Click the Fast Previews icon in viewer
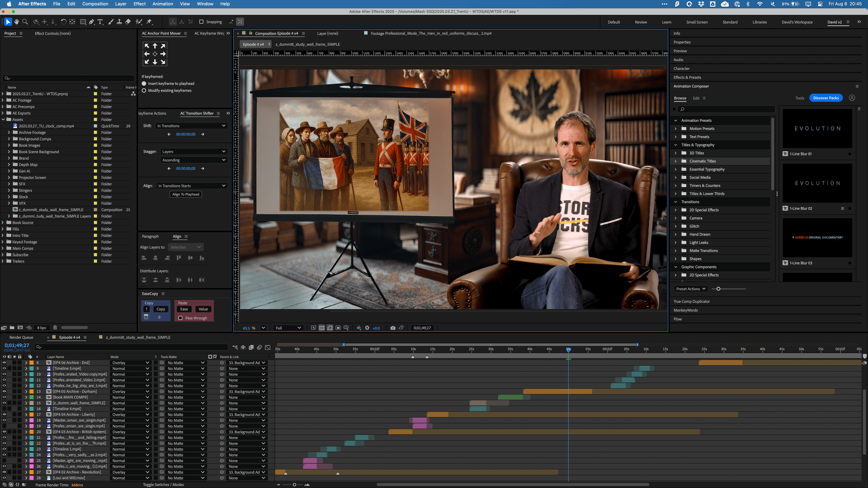Image resolution: width=868 pixels, height=488 pixels. [314, 328]
